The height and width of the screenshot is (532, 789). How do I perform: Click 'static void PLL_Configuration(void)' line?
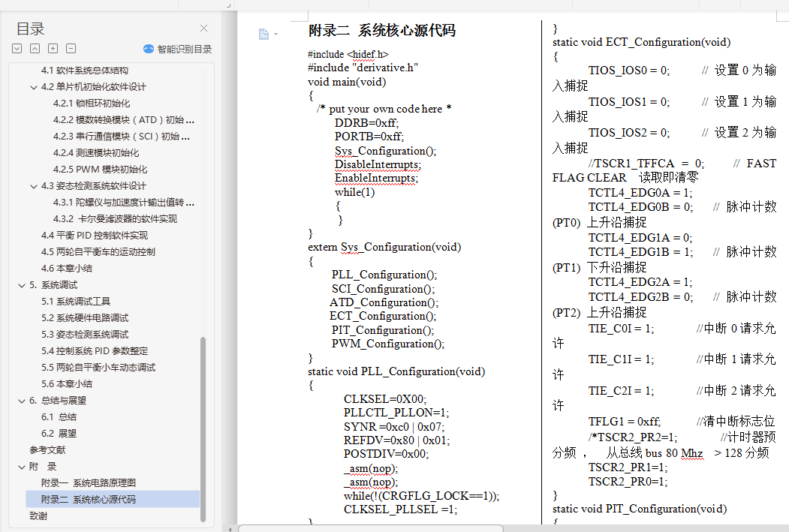(x=396, y=371)
